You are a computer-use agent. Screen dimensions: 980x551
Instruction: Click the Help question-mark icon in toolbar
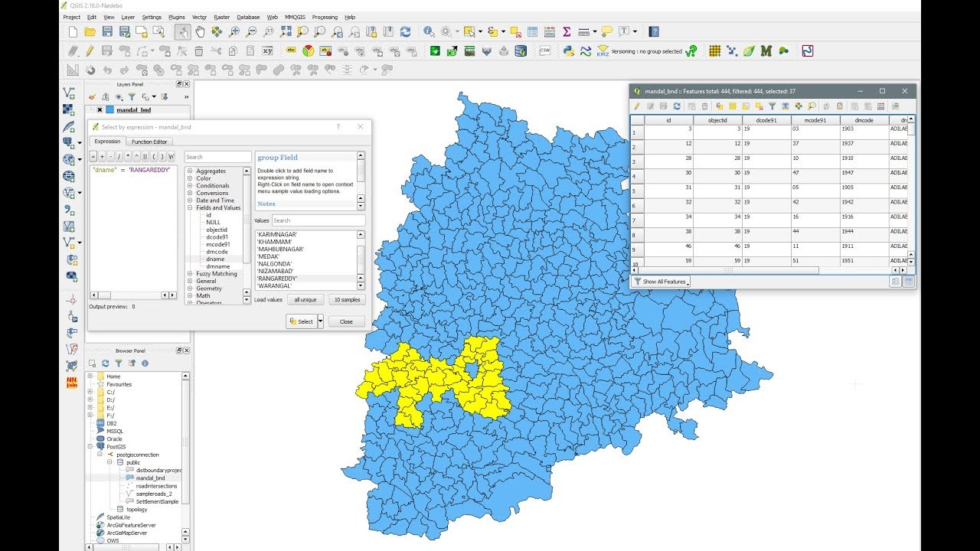point(654,31)
